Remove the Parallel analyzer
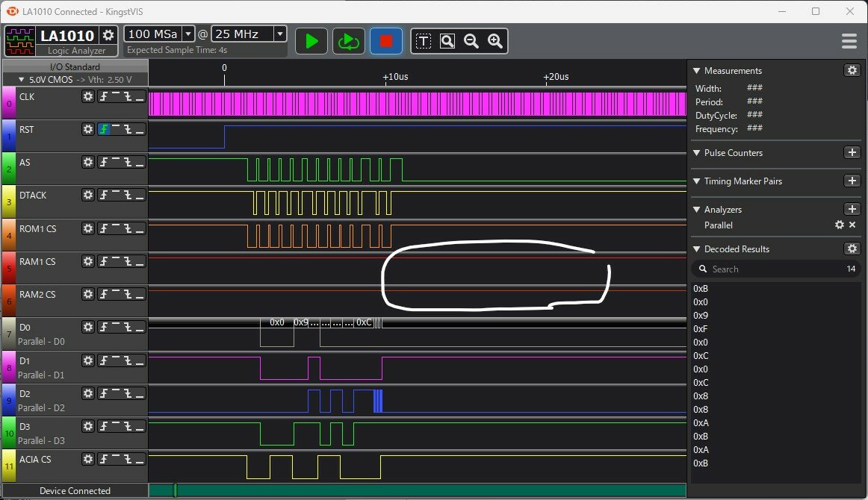 pyautogui.click(x=852, y=225)
